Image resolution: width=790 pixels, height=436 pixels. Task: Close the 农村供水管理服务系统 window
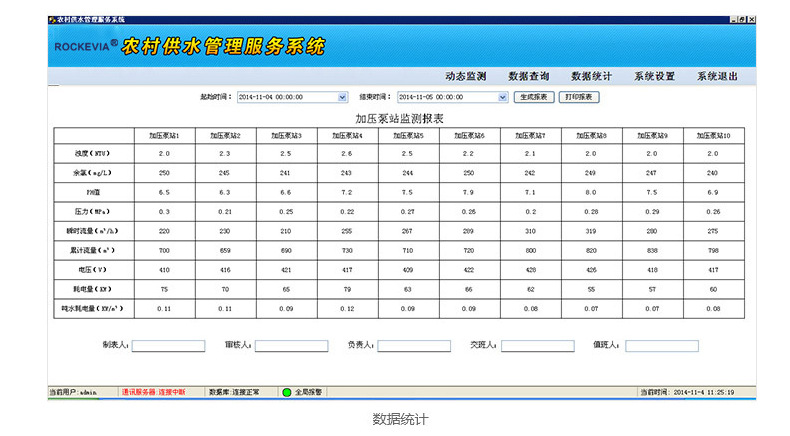(751, 20)
